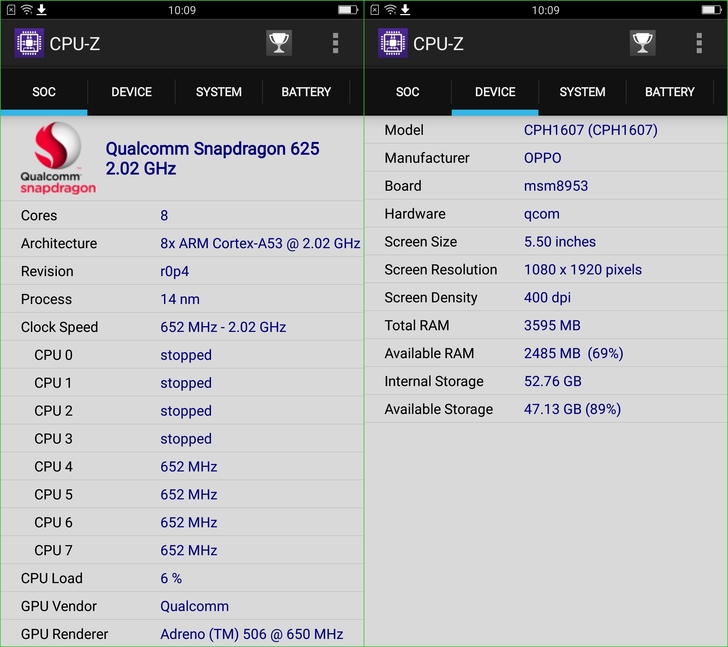
Task: Tap the CPU 6 652 MHz row
Action: click(182, 522)
